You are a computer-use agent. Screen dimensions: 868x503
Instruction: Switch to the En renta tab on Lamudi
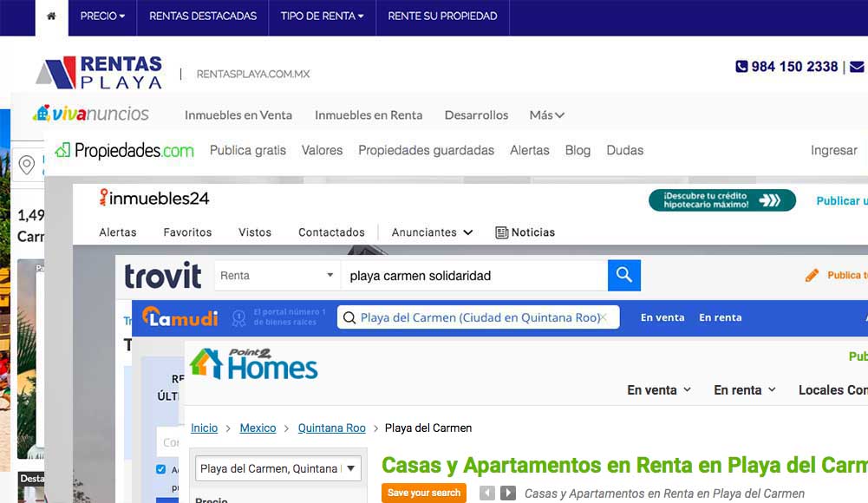click(x=721, y=317)
